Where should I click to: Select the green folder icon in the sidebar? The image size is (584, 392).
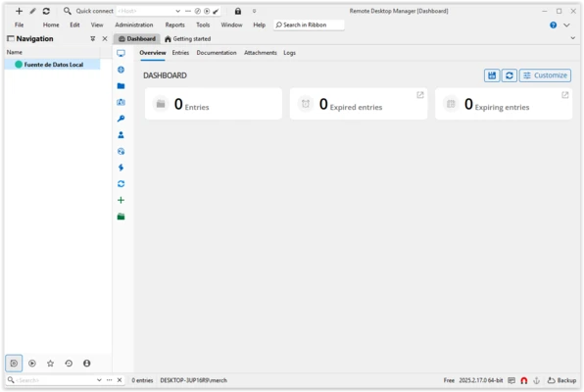point(122,217)
